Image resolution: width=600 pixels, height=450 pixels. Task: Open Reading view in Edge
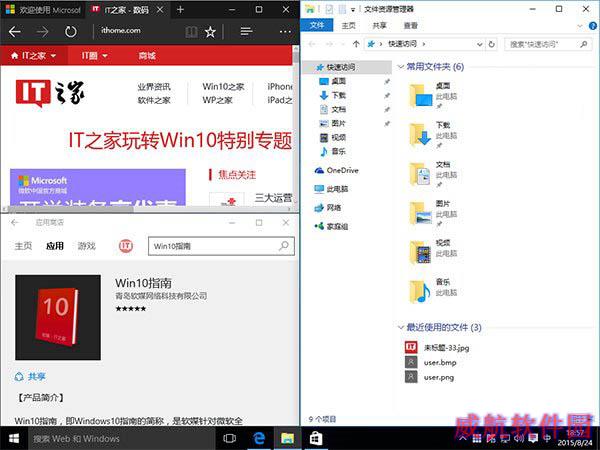tap(191, 32)
